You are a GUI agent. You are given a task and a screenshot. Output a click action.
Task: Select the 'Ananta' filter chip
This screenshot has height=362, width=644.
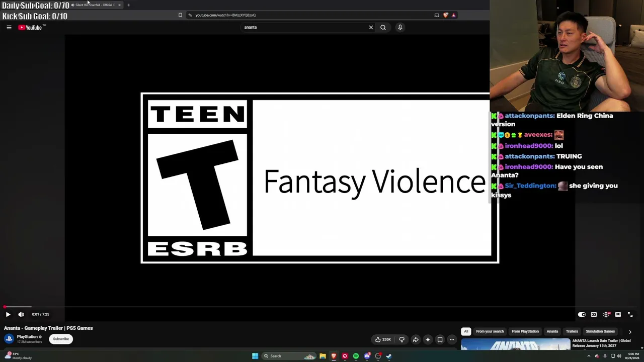click(552, 331)
